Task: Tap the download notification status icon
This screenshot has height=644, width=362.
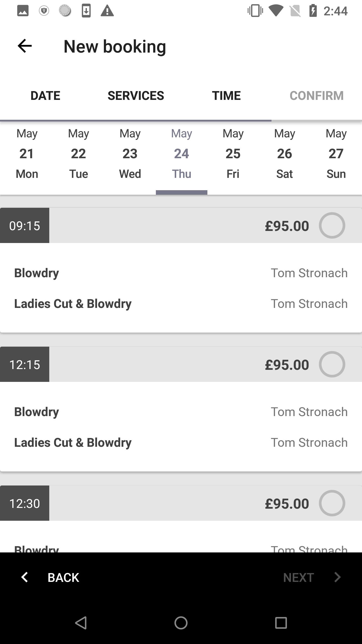Action: [x=86, y=11]
